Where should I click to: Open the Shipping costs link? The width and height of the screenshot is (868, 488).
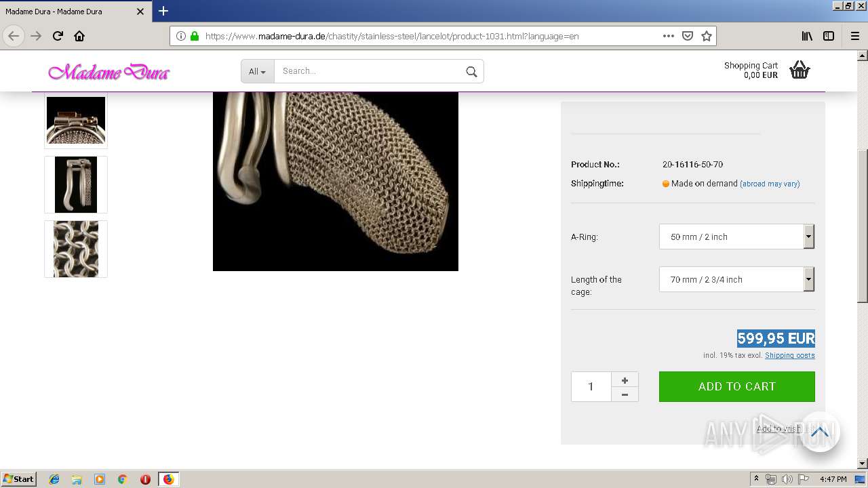[x=790, y=355]
